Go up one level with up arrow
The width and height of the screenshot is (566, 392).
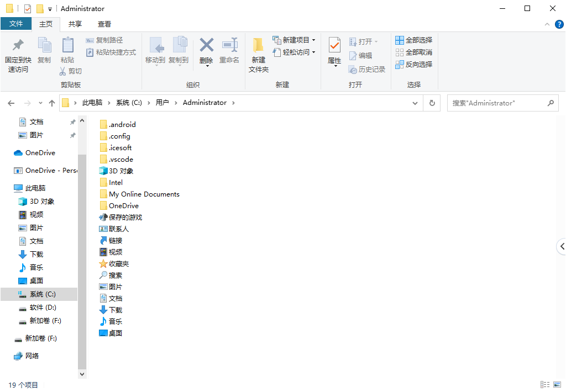pyautogui.click(x=52, y=103)
